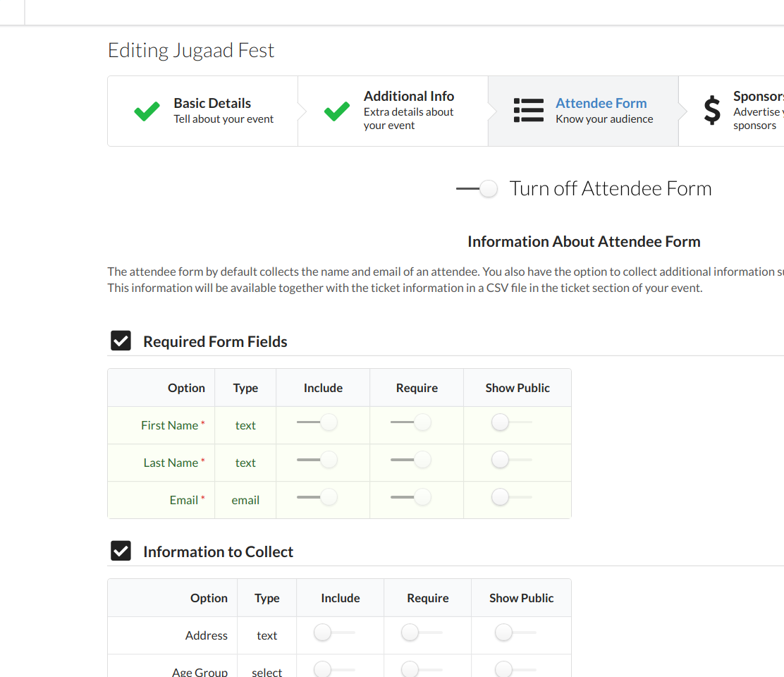The width and height of the screenshot is (784, 677).
Task: Uncheck the Information to Collect checkbox
Action: (121, 551)
